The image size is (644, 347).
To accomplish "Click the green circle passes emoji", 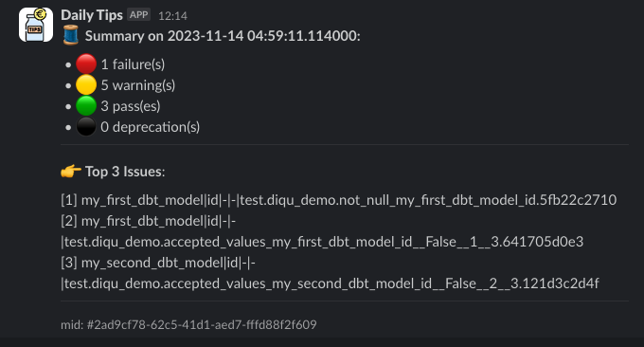I will coord(86,105).
